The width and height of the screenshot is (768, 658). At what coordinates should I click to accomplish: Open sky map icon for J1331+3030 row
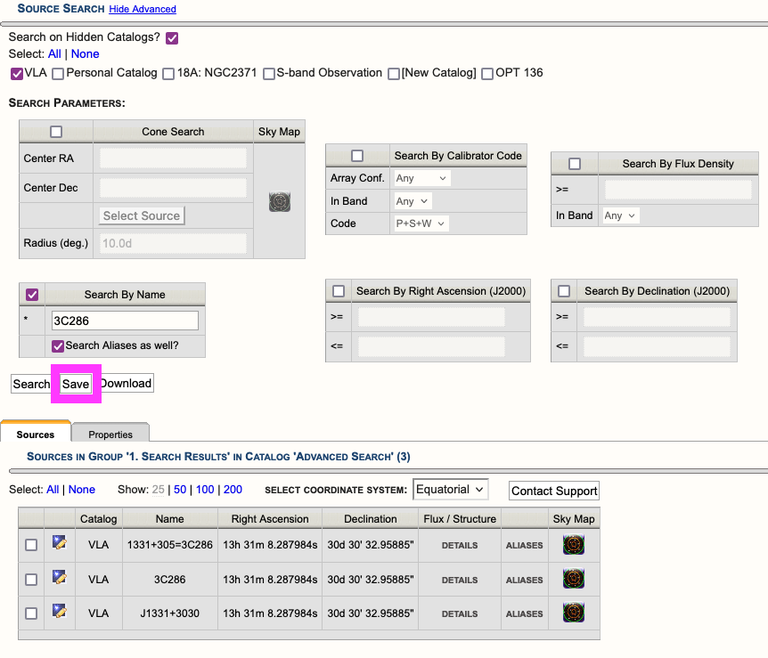point(574,613)
